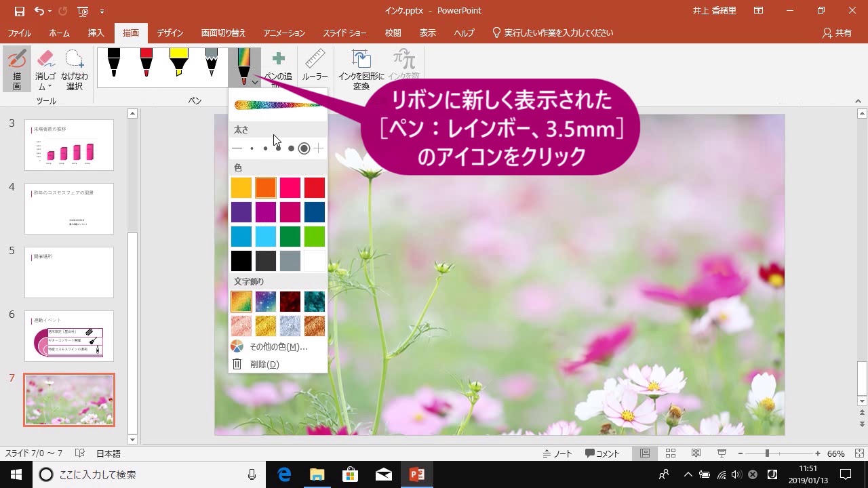Click Delete (削除) in the pen menu

[x=264, y=364]
